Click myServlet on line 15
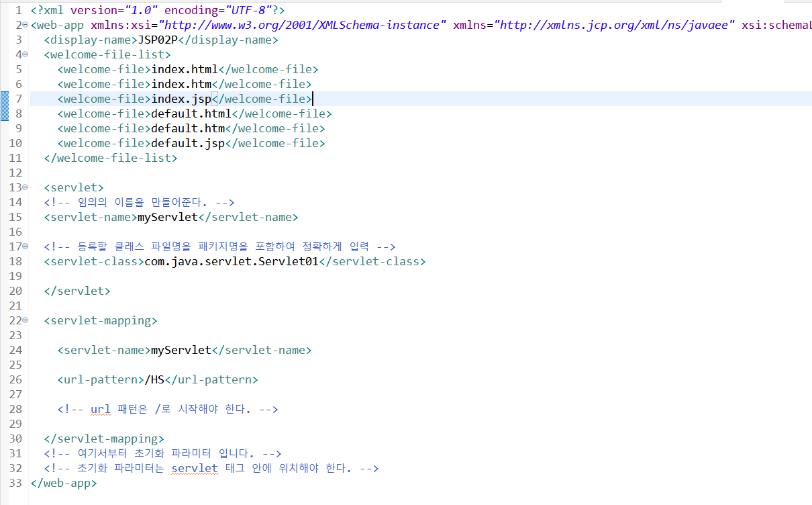The width and height of the screenshot is (812, 505). click(168, 217)
